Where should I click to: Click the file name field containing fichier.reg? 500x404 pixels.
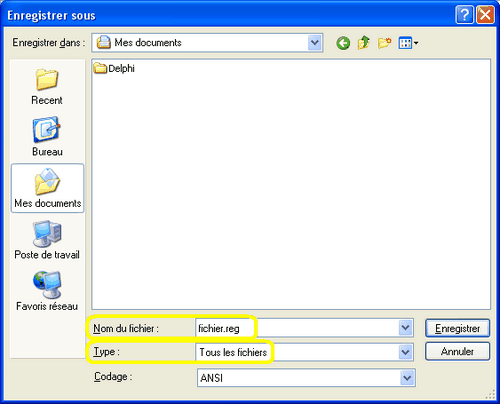(305, 328)
